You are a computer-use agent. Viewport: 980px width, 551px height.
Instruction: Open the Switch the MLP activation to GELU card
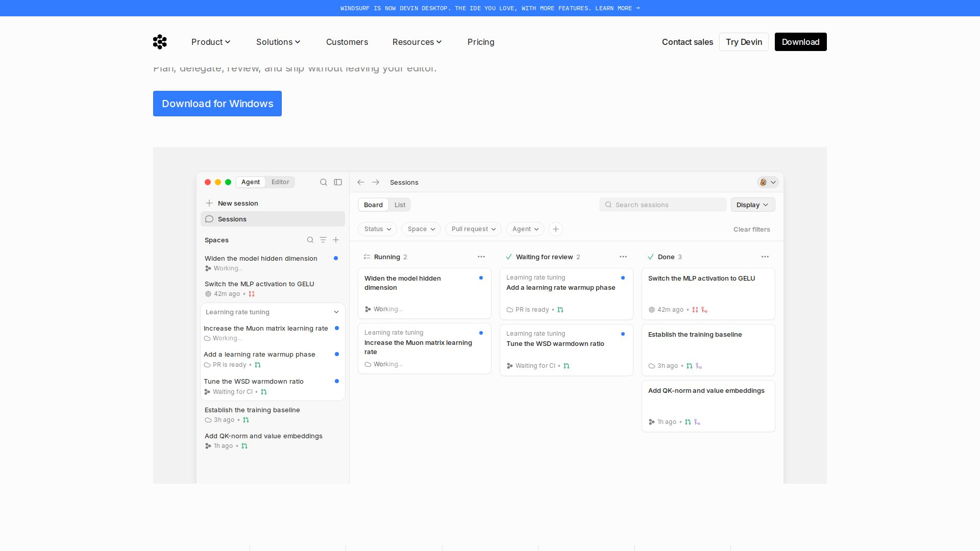[708, 294]
